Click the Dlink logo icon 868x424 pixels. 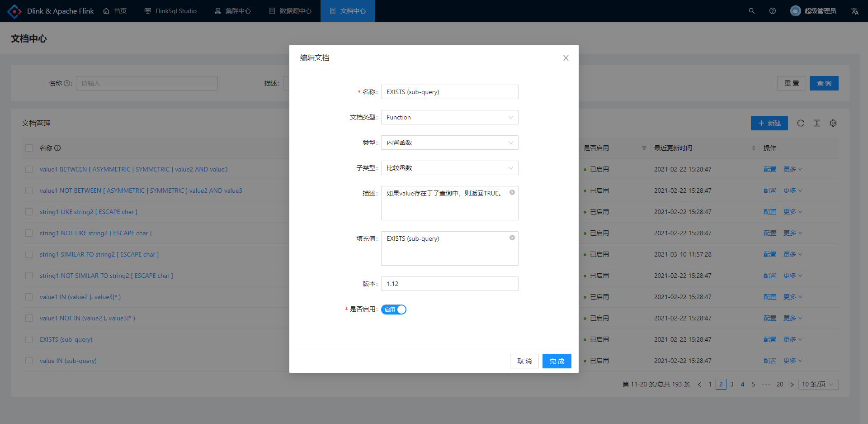(x=14, y=11)
